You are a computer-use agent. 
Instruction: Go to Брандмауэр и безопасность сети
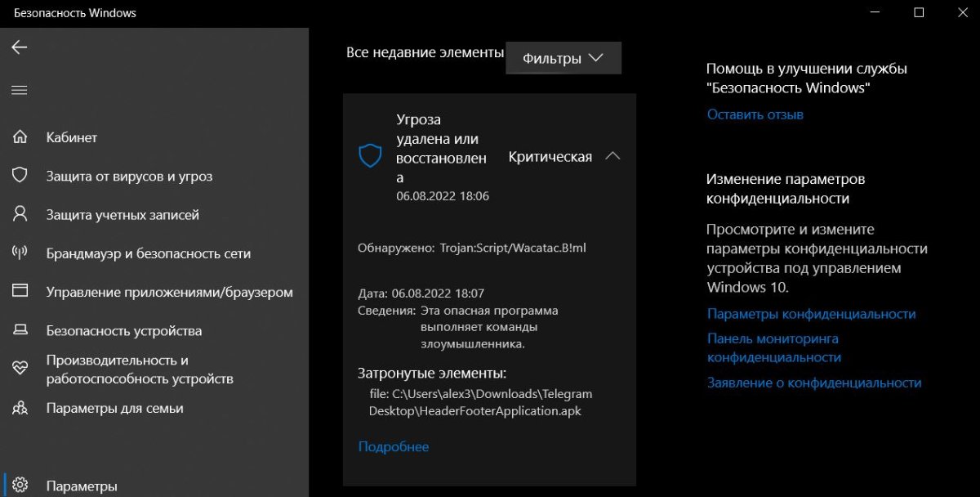click(148, 253)
